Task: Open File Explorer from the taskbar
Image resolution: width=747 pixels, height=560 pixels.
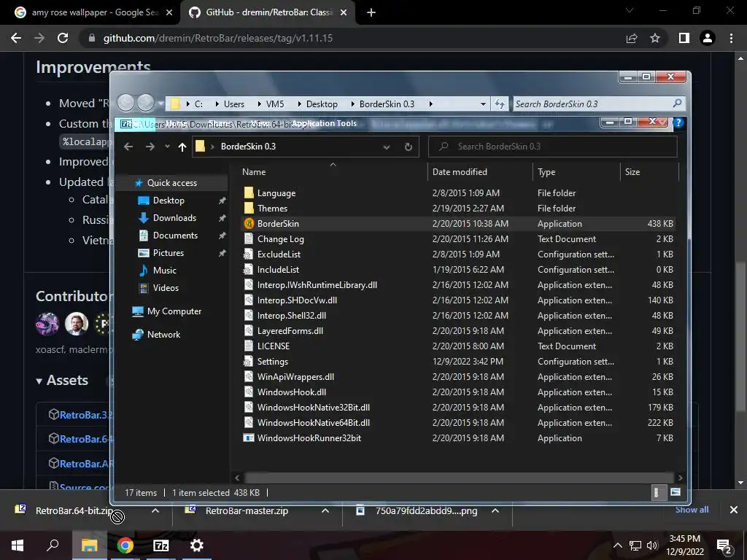Action: (x=89, y=545)
